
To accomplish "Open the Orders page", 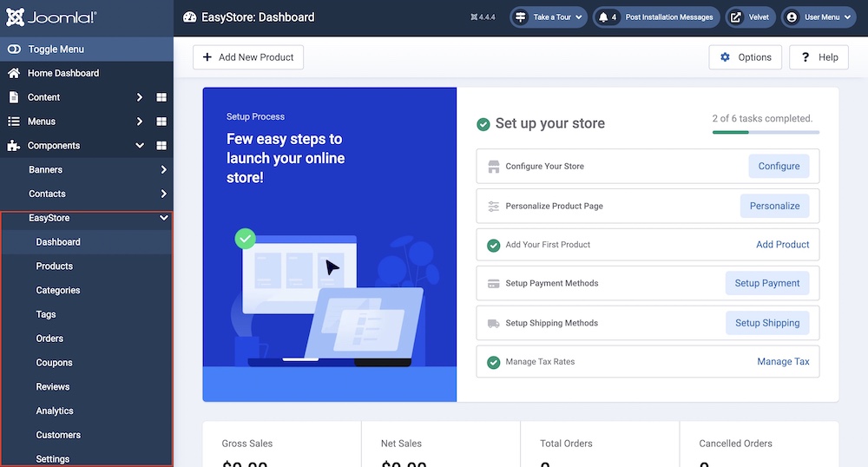I will pos(49,339).
